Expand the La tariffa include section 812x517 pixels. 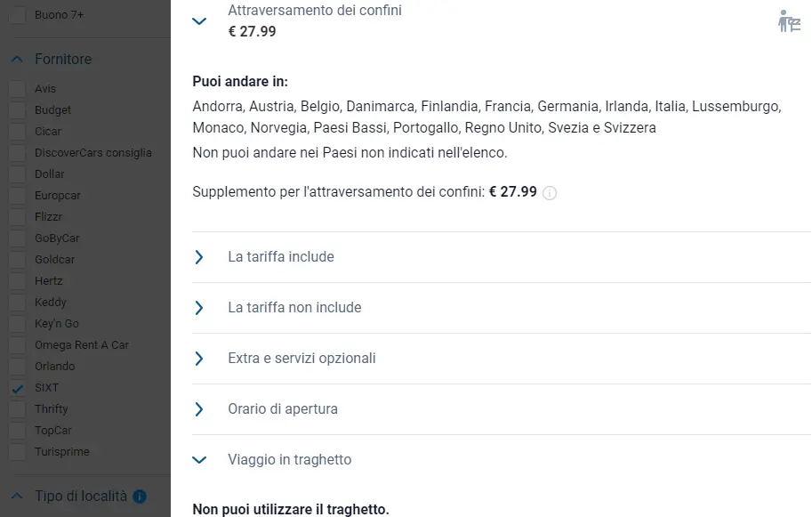(200, 257)
